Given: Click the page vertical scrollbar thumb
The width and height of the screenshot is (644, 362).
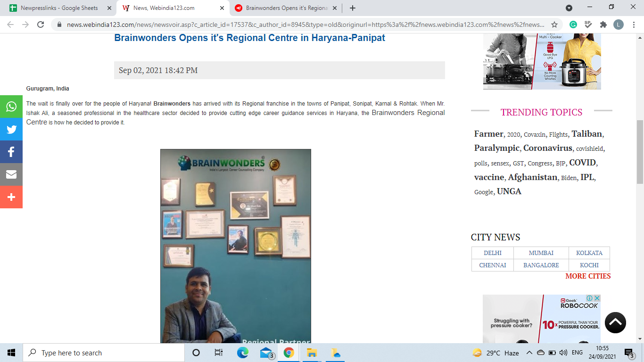Looking at the screenshot, I should (640, 152).
